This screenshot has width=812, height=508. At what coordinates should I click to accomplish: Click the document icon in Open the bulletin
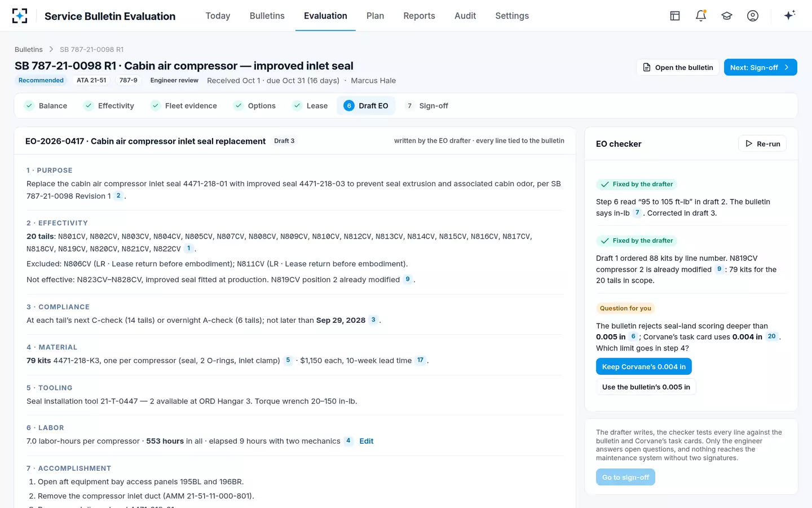click(647, 67)
